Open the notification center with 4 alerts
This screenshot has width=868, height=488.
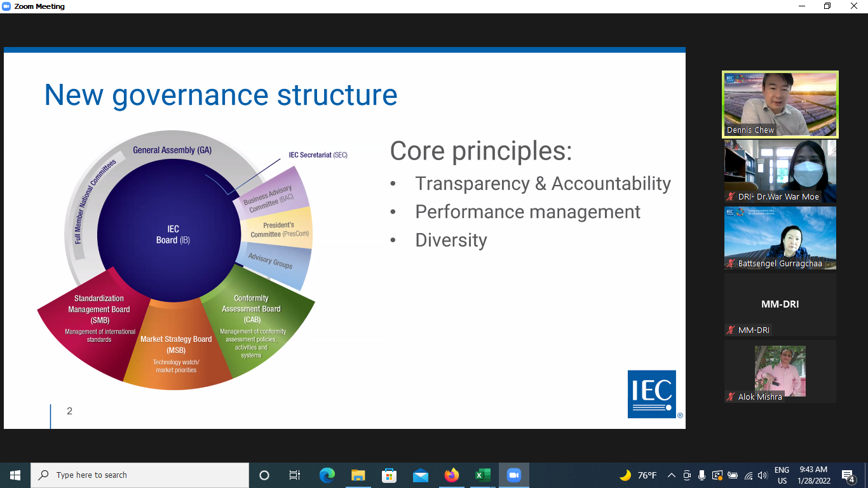[849, 475]
